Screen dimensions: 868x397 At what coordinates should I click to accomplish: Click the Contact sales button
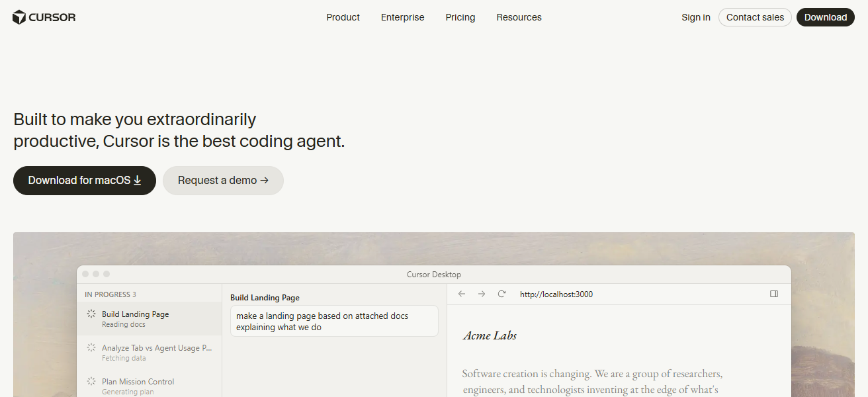click(755, 17)
